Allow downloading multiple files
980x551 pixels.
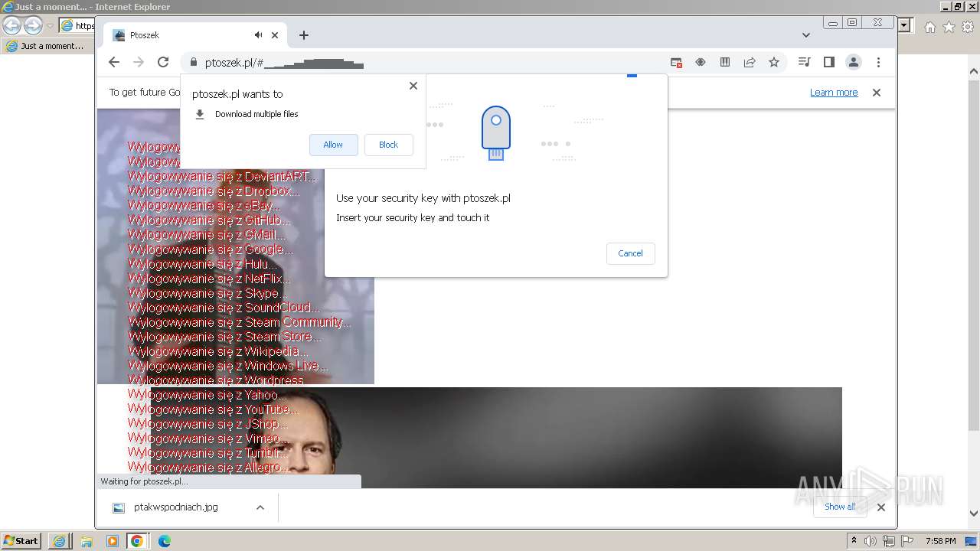pos(333,145)
